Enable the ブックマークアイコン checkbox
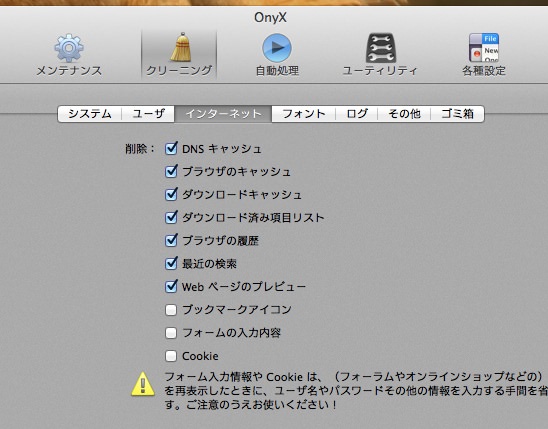The width and height of the screenshot is (548, 429). coord(171,310)
